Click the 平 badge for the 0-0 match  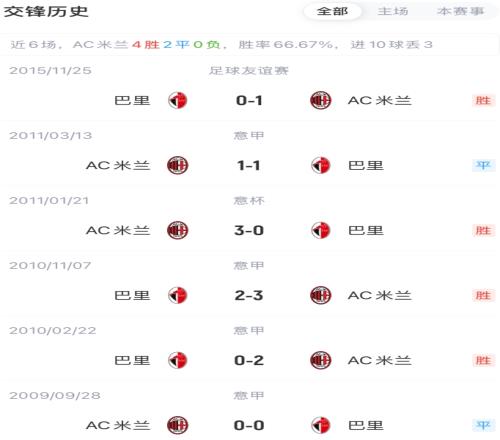[483, 425]
